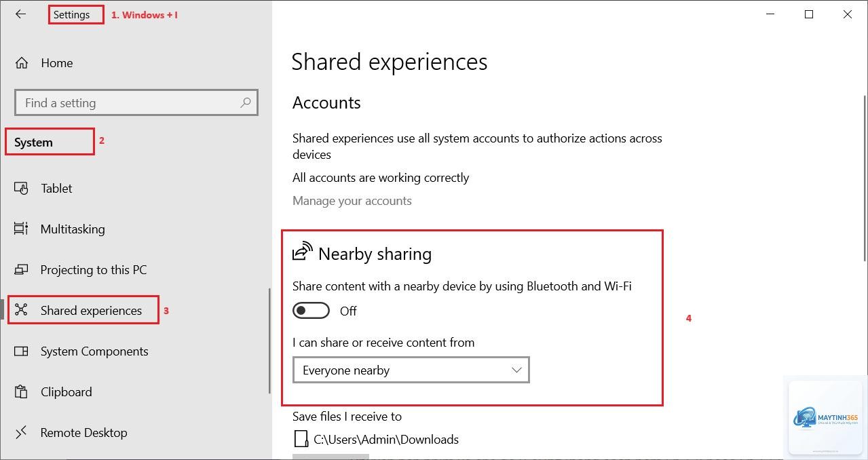Click the sidebar vertical scrollbar

click(x=269, y=341)
